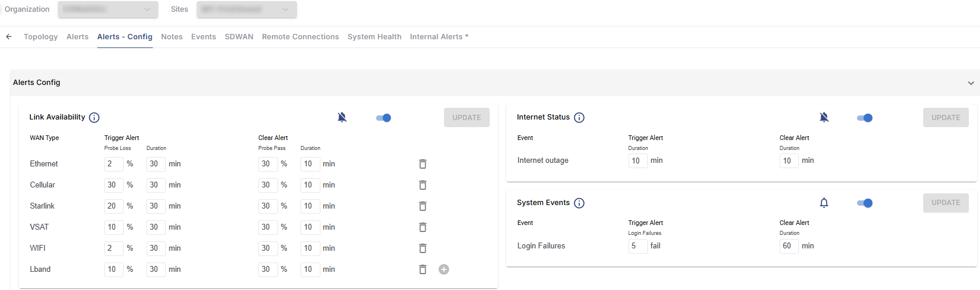
Task: Click the back arrow beside Topology
Action: click(x=9, y=36)
